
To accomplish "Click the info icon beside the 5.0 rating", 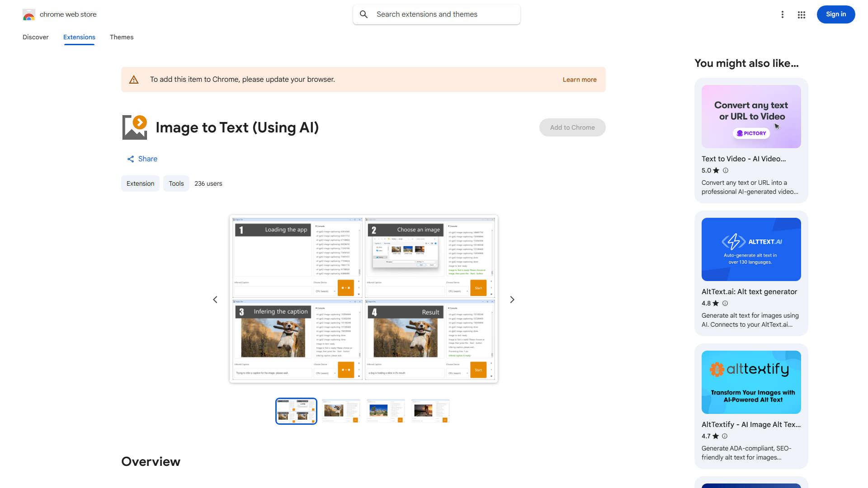I will pos(726,170).
